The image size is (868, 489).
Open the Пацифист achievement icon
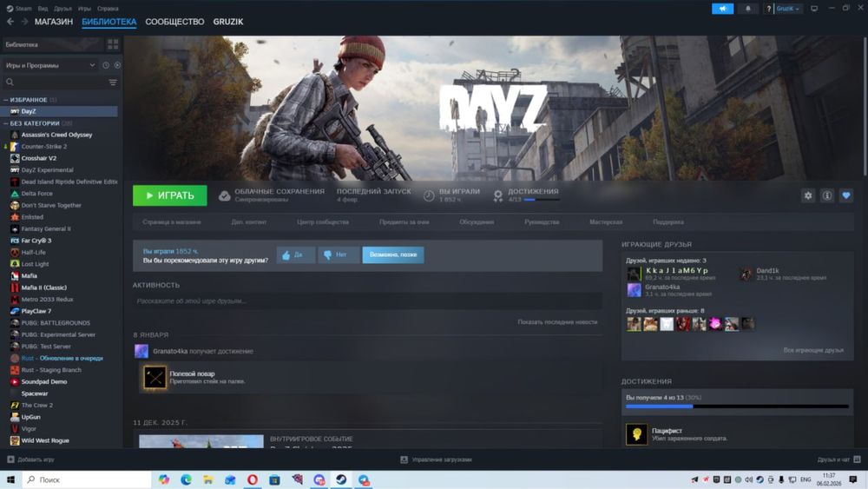pyautogui.click(x=636, y=434)
